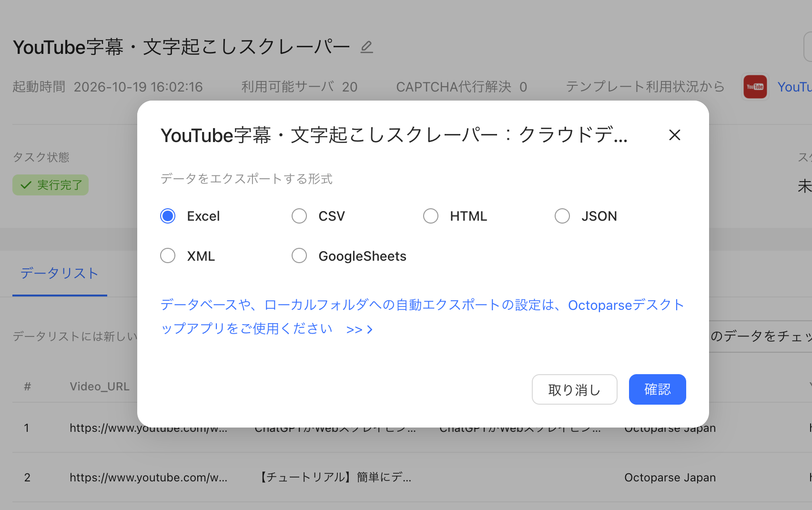Click the 取り消し cancel button
The height and width of the screenshot is (510, 812).
574,389
